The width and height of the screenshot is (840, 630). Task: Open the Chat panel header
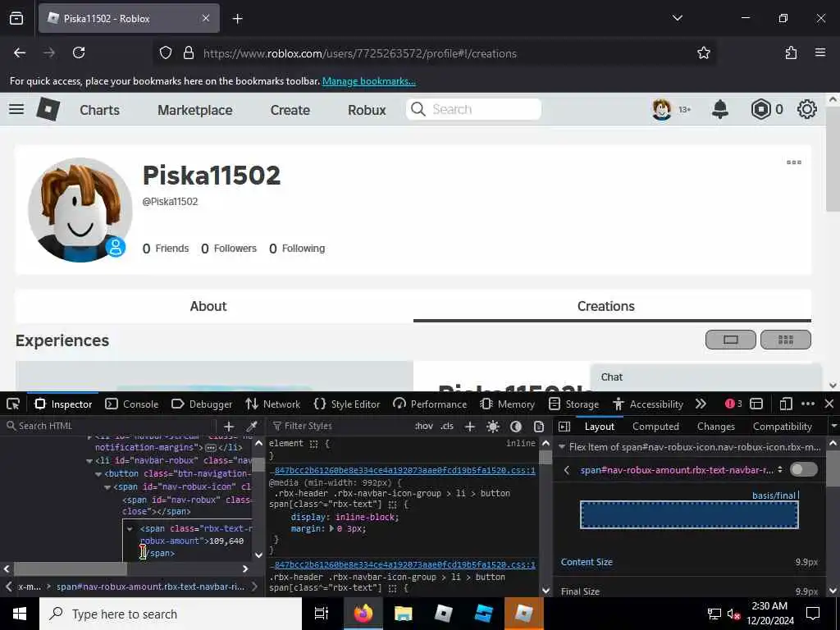[x=705, y=377]
